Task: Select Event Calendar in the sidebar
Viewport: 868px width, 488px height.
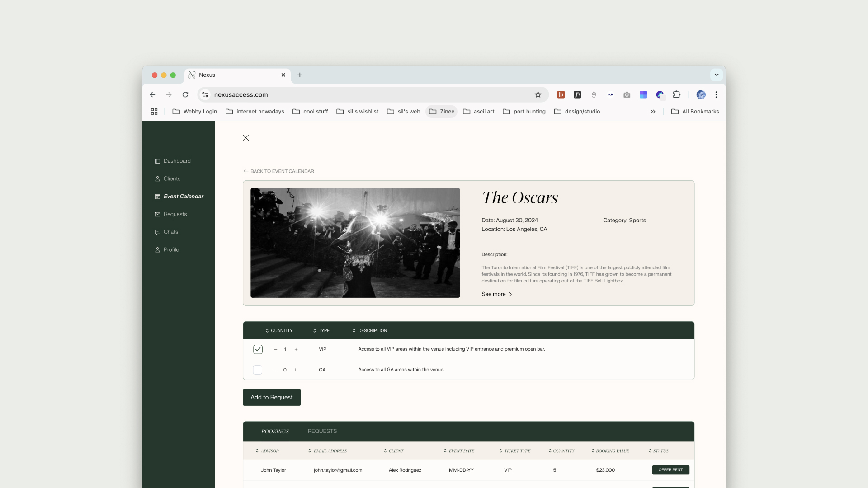Action: pos(179,196)
